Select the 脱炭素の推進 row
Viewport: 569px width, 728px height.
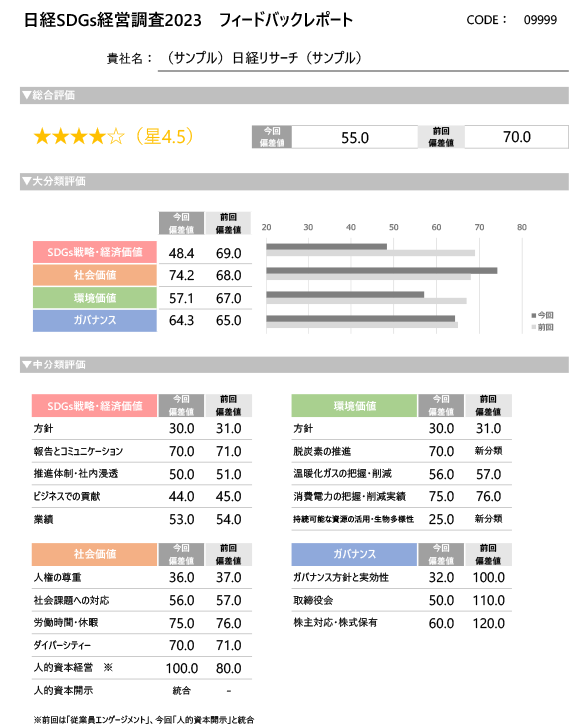(402, 451)
